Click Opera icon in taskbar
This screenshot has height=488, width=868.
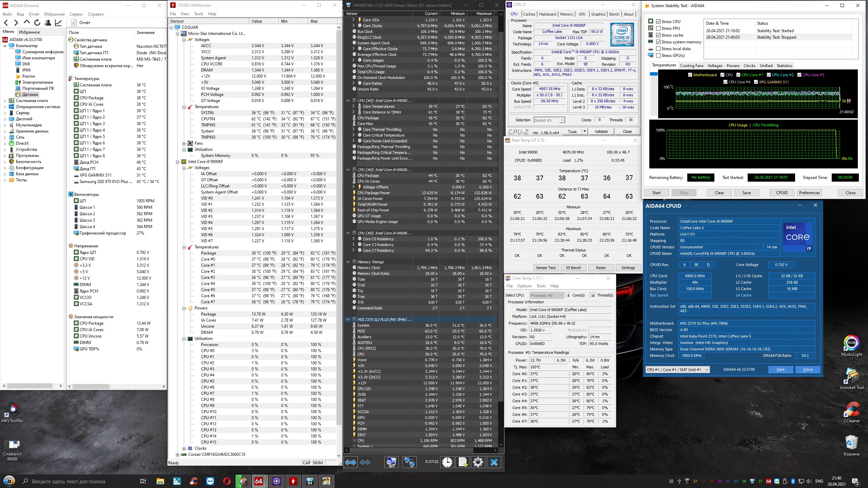click(x=227, y=481)
